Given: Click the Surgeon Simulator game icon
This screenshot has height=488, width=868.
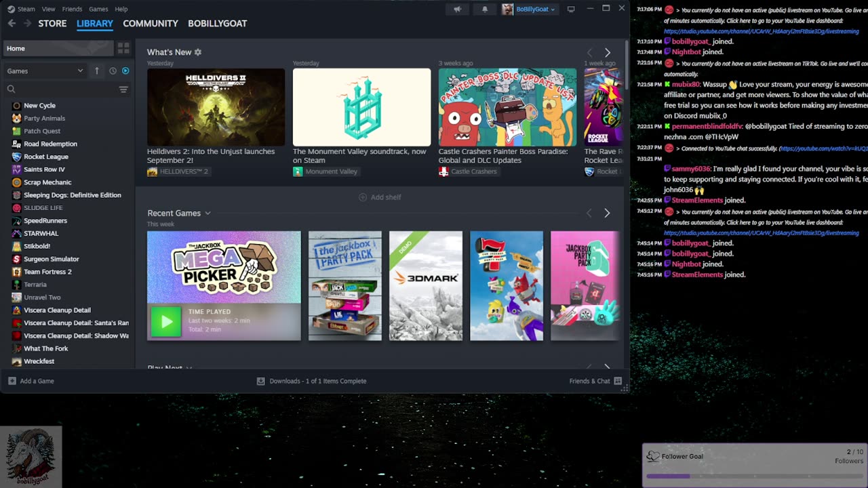Looking at the screenshot, I should click(x=16, y=259).
